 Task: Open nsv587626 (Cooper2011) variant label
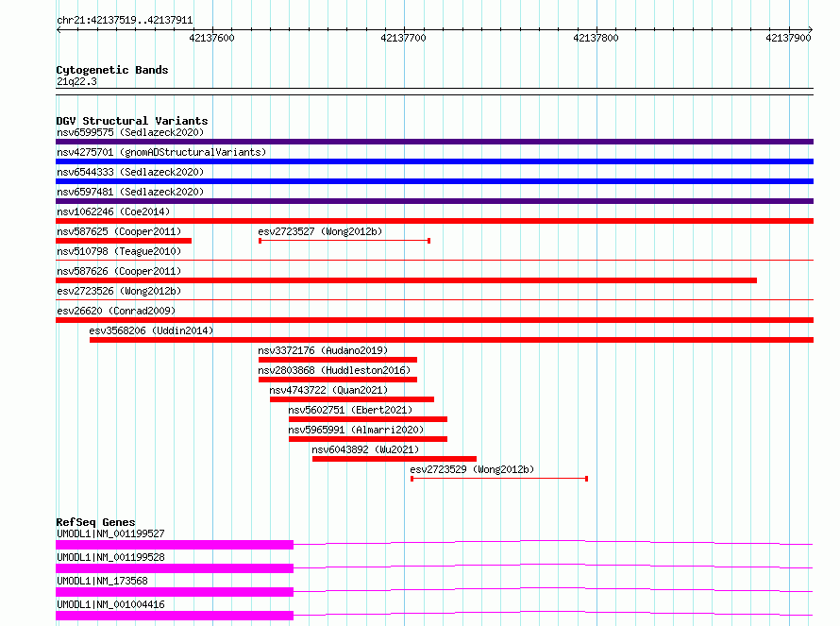119,271
